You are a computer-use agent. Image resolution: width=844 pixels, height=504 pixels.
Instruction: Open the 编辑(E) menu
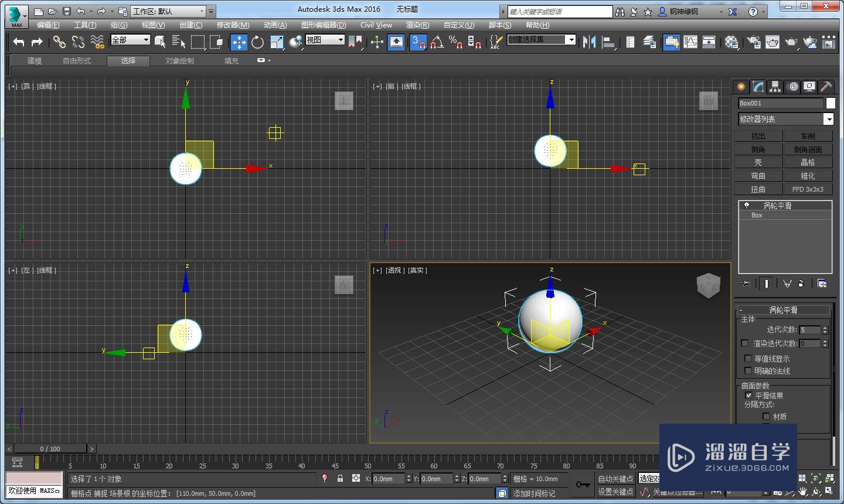point(47,25)
